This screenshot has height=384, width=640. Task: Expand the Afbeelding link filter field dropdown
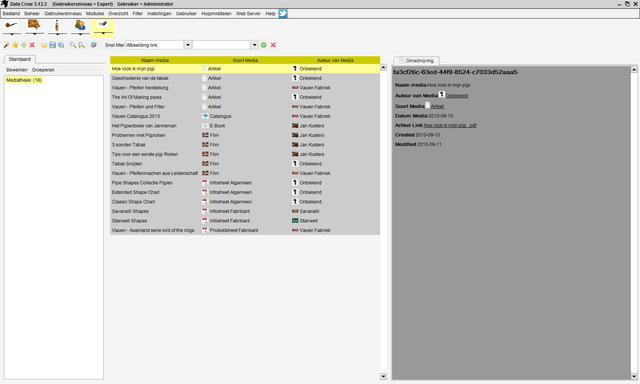point(188,45)
